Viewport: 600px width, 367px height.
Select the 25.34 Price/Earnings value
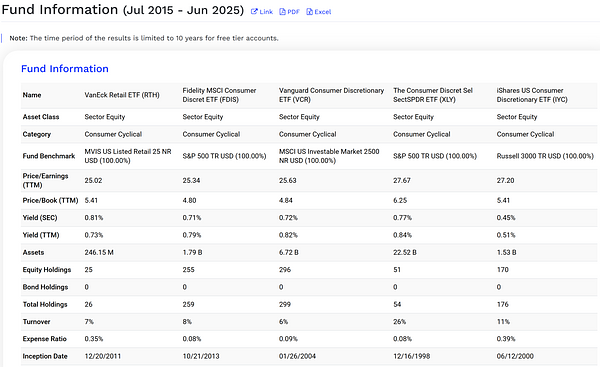pyautogui.click(x=191, y=180)
